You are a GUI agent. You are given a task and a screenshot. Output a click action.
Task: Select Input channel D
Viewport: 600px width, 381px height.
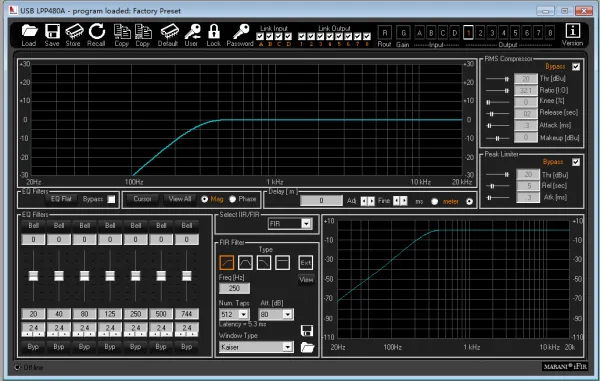click(x=455, y=33)
